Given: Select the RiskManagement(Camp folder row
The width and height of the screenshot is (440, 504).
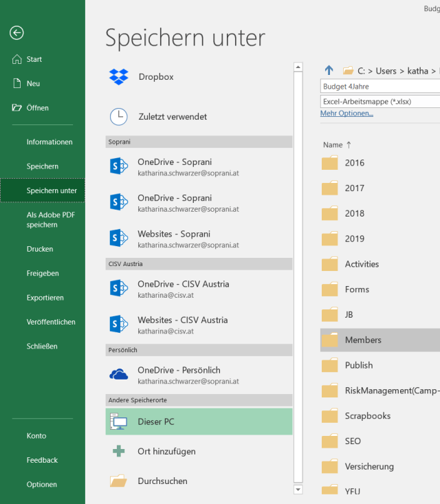Looking at the screenshot, I should (380, 391).
